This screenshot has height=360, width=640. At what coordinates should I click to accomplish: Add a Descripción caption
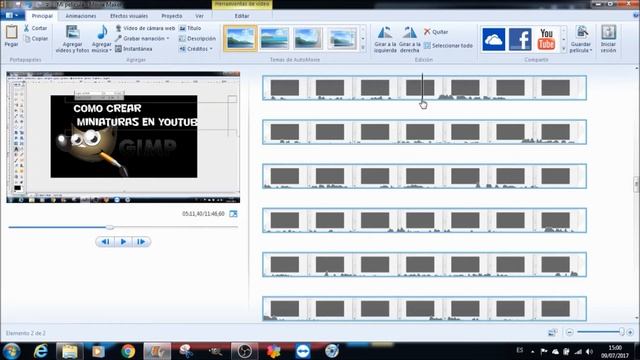(198, 38)
